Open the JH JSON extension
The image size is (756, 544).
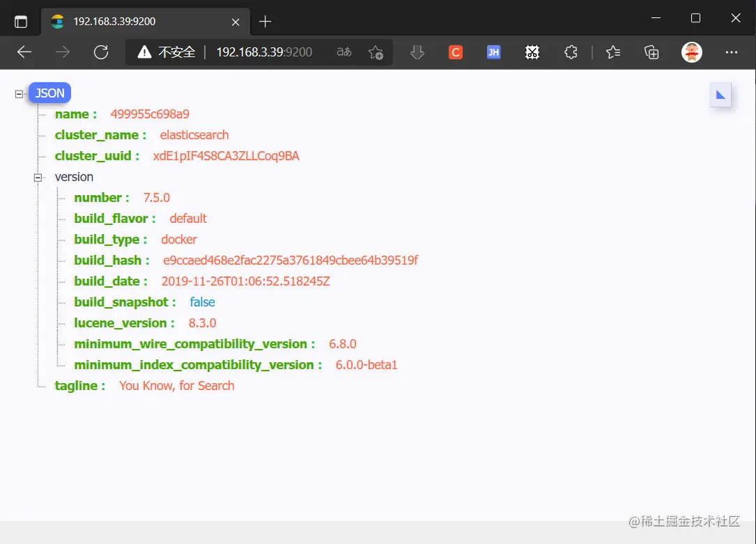(494, 52)
